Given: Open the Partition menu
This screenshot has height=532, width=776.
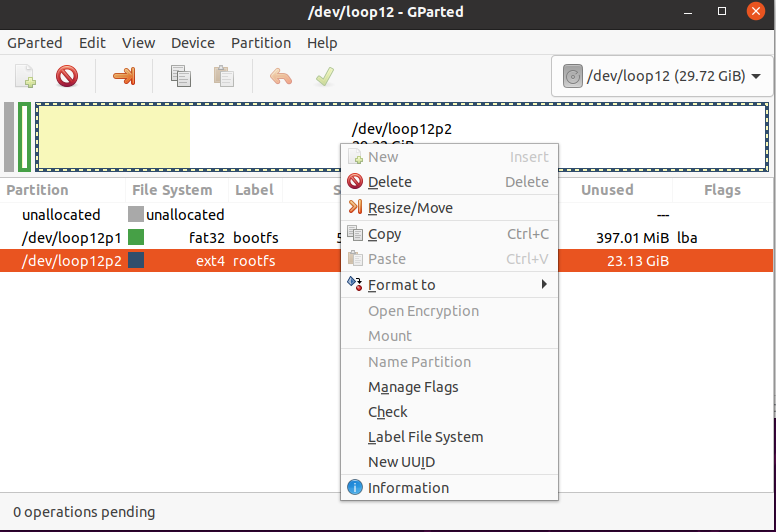Looking at the screenshot, I should coord(261,43).
